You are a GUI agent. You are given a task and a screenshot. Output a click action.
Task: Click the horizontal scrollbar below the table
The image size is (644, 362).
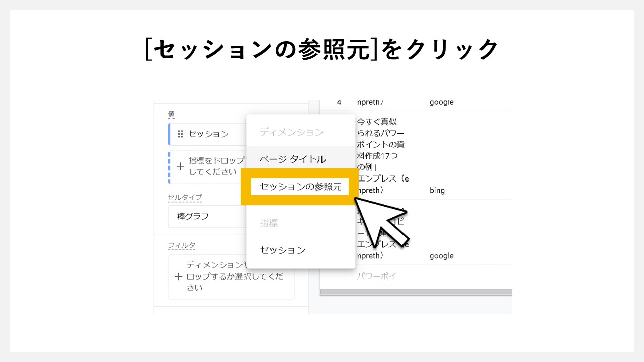pyautogui.click(x=418, y=292)
